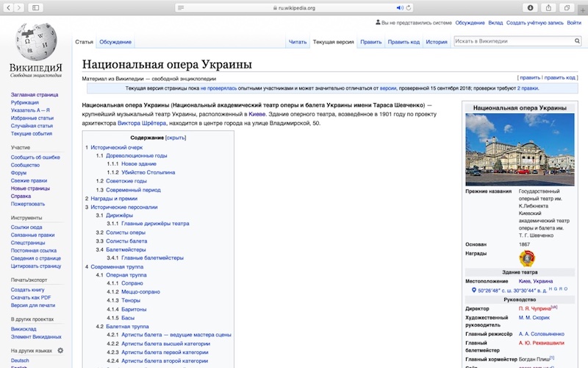The image size is (588, 368).
Task: Show all tabs overview button
Action: (x=567, y=7)
